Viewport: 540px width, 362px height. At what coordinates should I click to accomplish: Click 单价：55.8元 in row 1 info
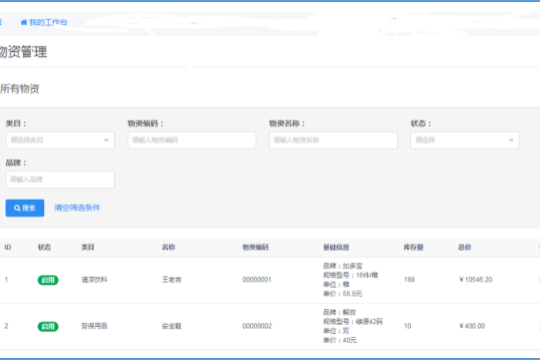[x=343, y=294]
